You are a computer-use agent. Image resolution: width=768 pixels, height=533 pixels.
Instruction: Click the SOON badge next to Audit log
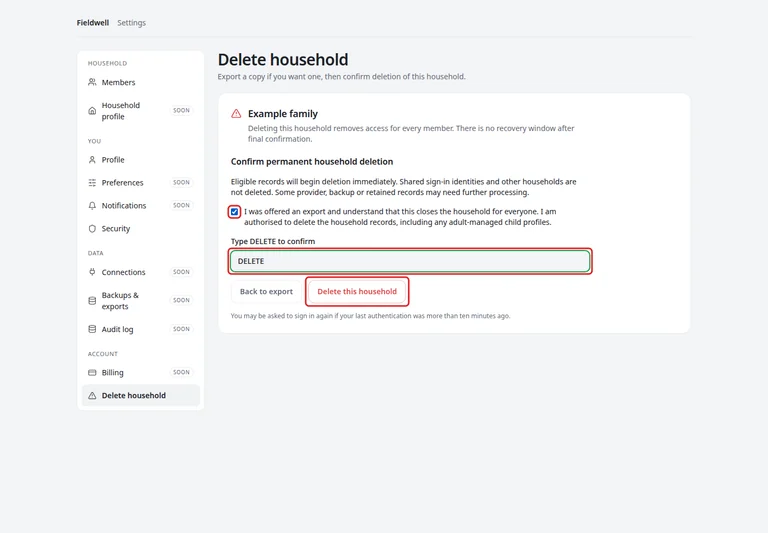coord(181,329)
